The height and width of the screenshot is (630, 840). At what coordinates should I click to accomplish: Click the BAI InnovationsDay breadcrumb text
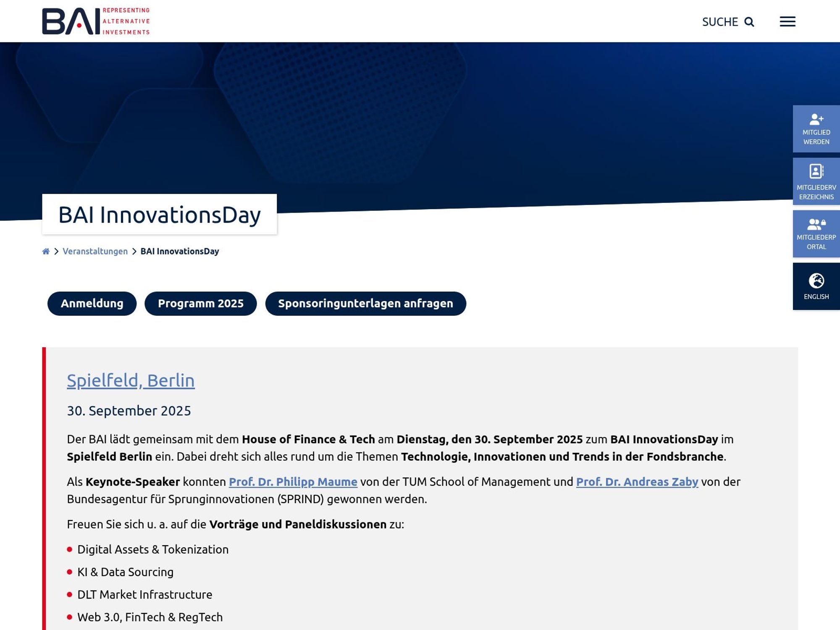180,251
